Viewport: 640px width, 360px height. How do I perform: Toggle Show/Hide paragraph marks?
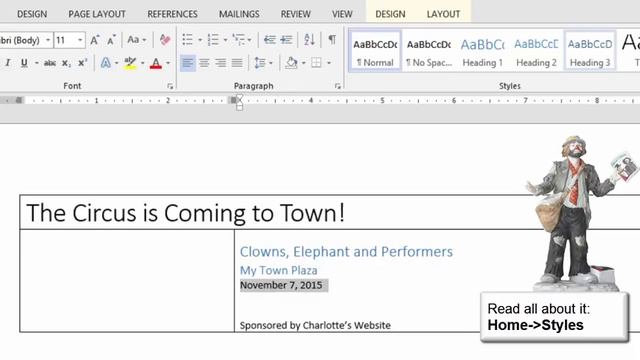pyautogui.click(x=332, y=40)
